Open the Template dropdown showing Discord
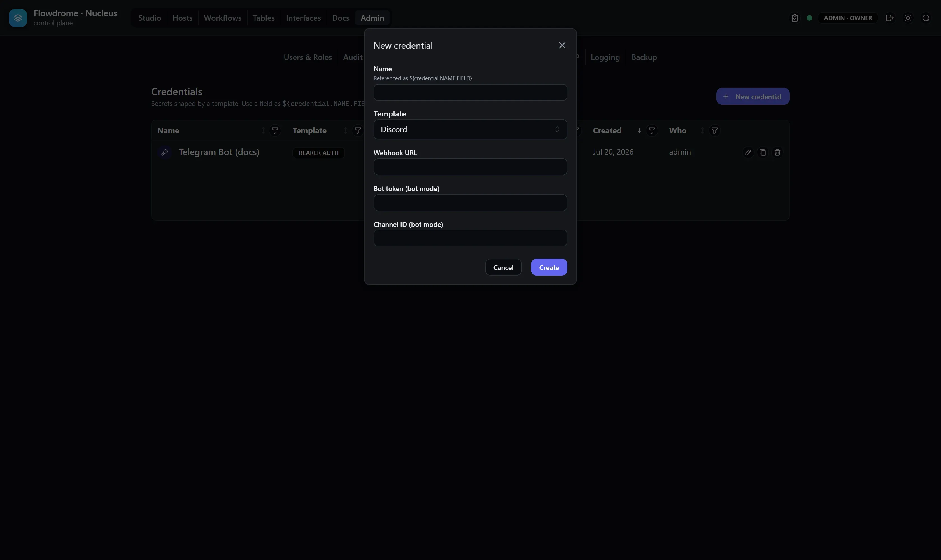 (x=470, y=129)
